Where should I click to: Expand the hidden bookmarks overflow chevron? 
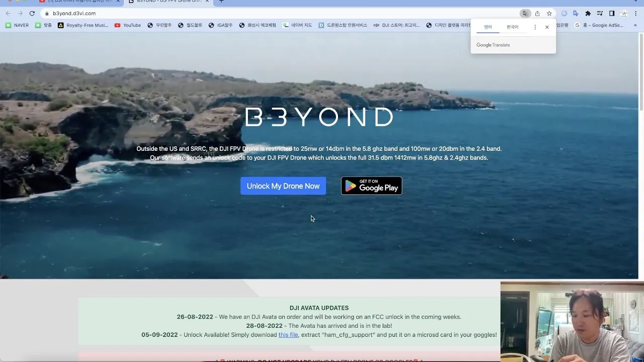point(635,25)
